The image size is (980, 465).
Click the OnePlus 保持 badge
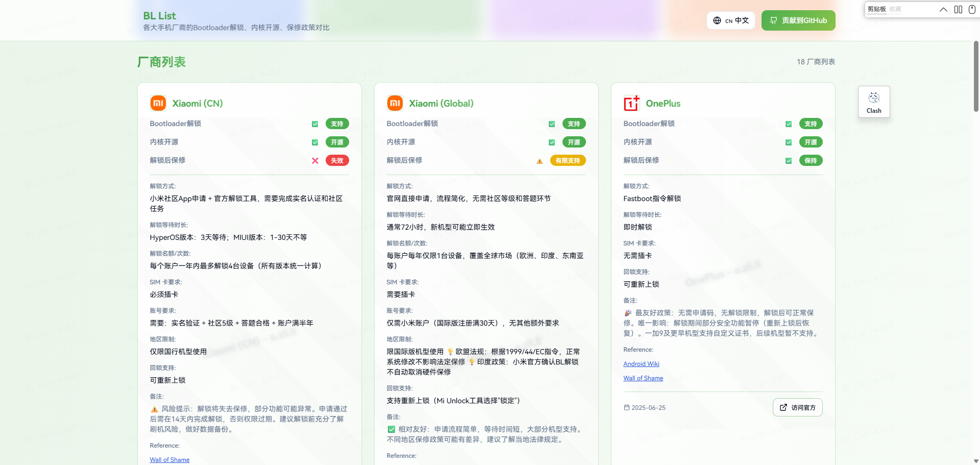coord(811,161)
